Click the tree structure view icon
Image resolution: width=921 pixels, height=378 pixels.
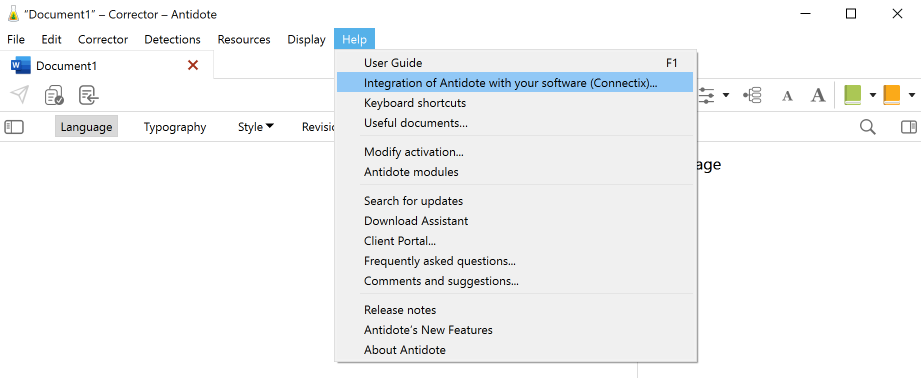[x=752, y=95]
